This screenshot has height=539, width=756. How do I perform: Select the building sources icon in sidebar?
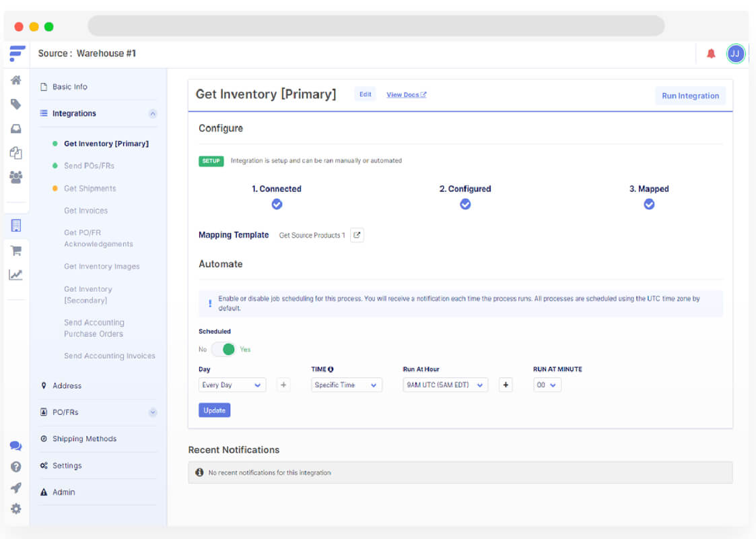(x=16, y=226)
